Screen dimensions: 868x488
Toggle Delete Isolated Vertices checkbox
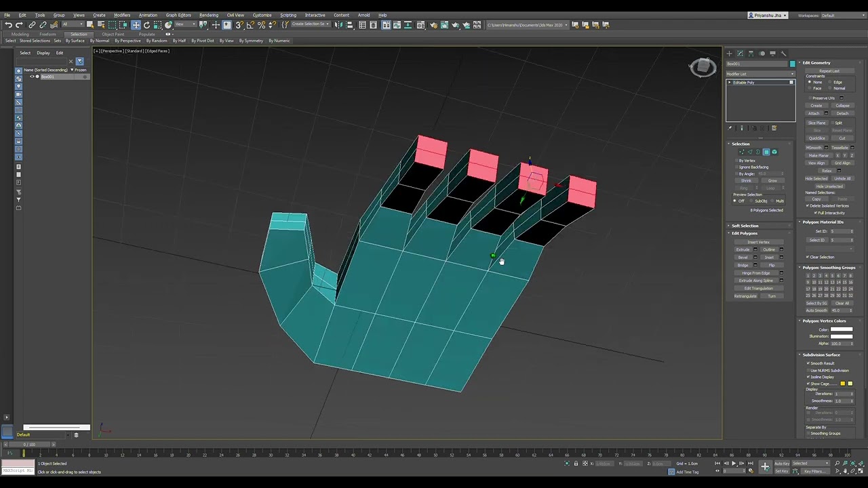point(808,206)
